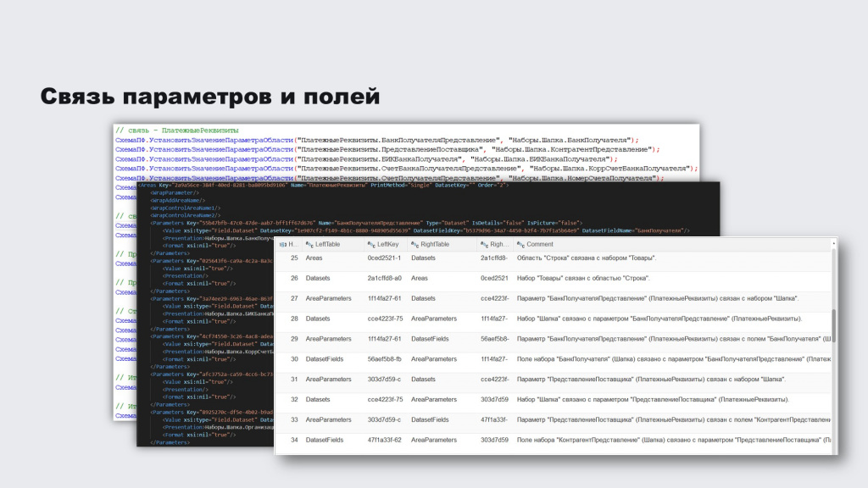This screenshot has height=488, width=868.
Task: Select row number 30
Action: point(294,359)
